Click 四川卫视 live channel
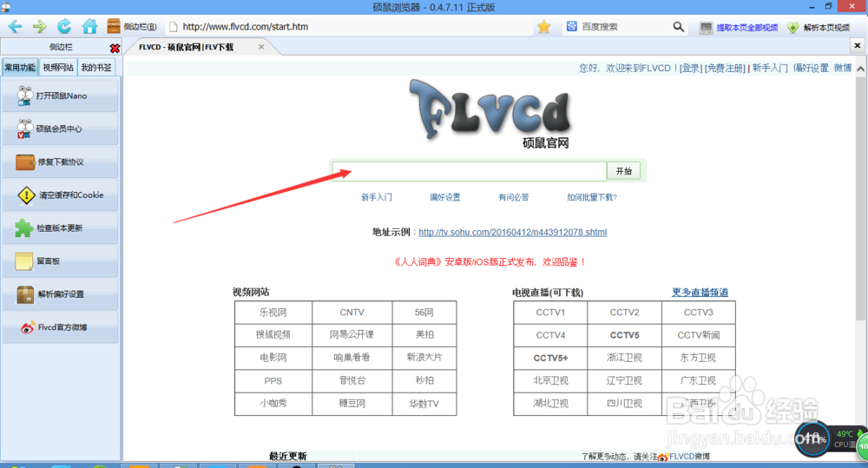This screenshot has height=468, width=868. coord(624,404)
